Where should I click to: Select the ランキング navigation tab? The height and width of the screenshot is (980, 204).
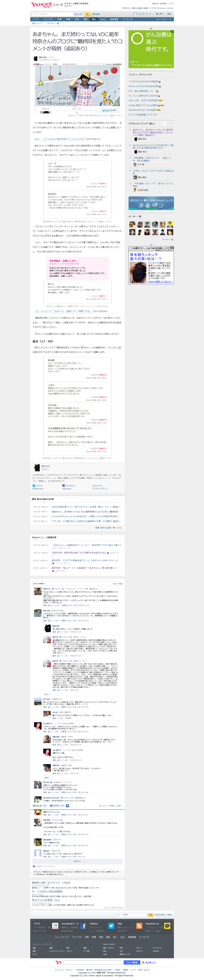pyautogui.click(x=128, y=19)
